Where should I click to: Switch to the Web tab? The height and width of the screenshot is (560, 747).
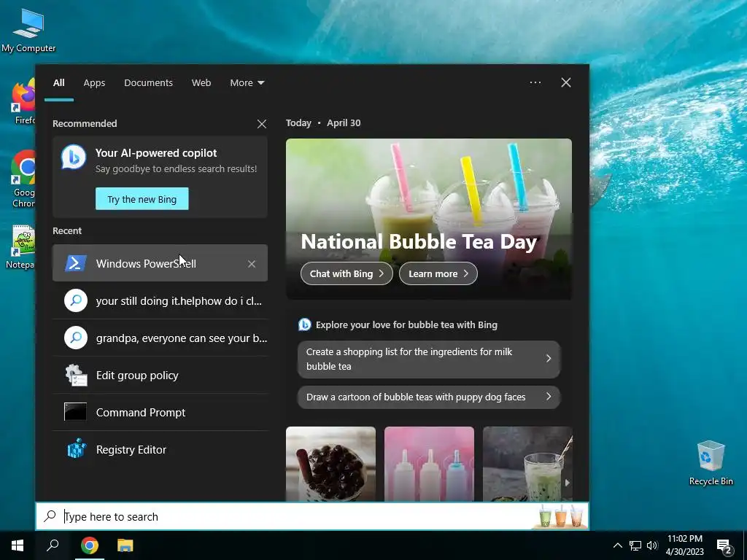point(201,82)
